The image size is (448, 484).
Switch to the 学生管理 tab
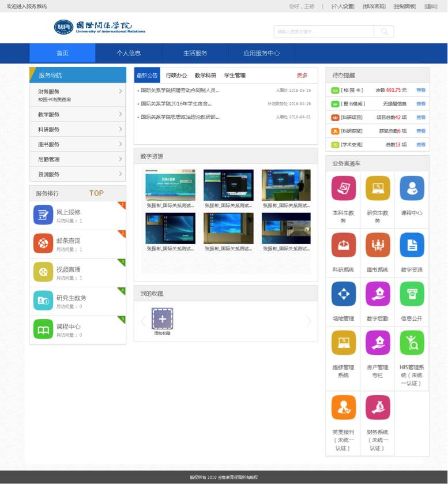point(235,76)
